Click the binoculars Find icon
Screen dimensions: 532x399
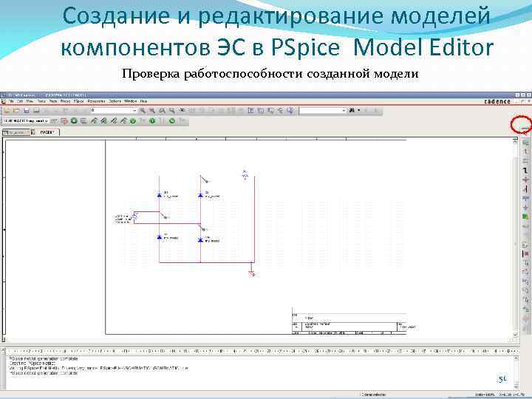[352, 110]
